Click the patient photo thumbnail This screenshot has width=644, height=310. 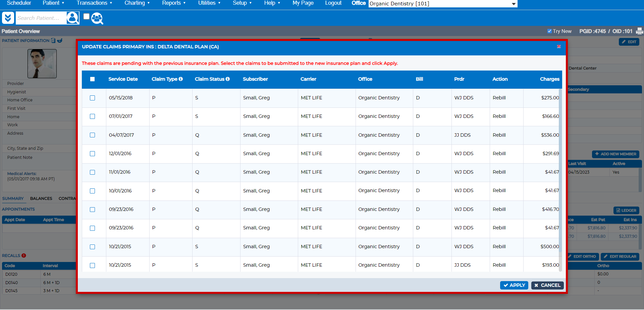pos(42,63)
